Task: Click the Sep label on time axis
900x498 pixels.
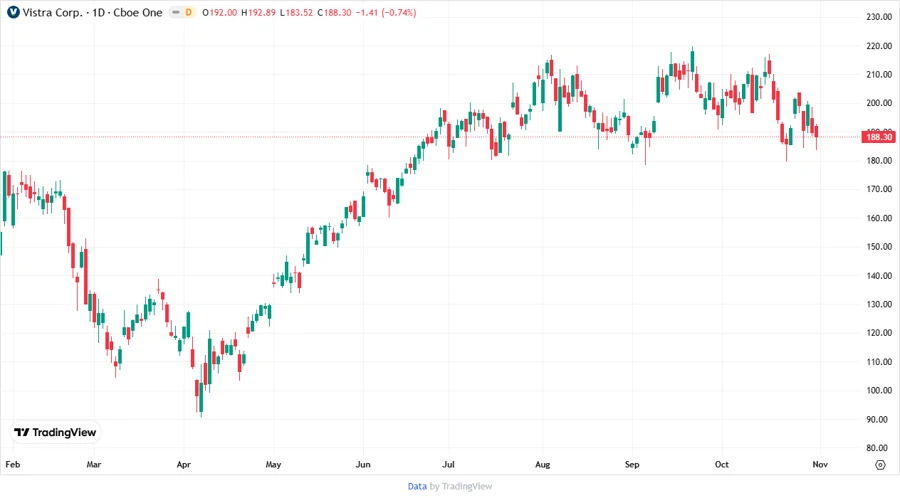Action: [x=632, y=465]
